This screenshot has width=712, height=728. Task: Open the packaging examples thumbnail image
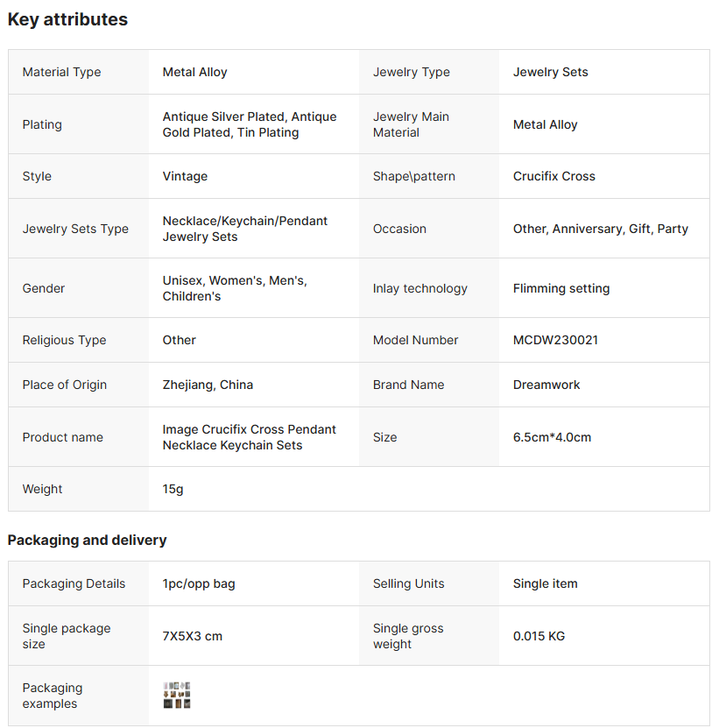tap(177, 696)
